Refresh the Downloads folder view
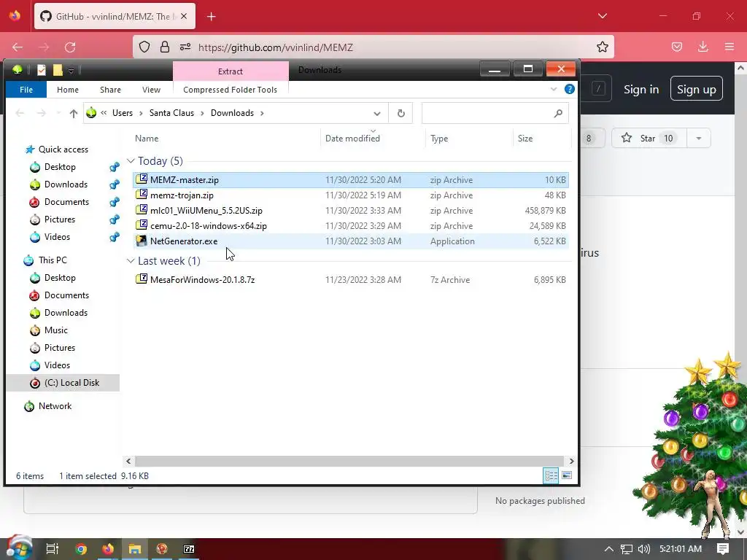This screenshot has width=747, height=560. click(401, 113)
